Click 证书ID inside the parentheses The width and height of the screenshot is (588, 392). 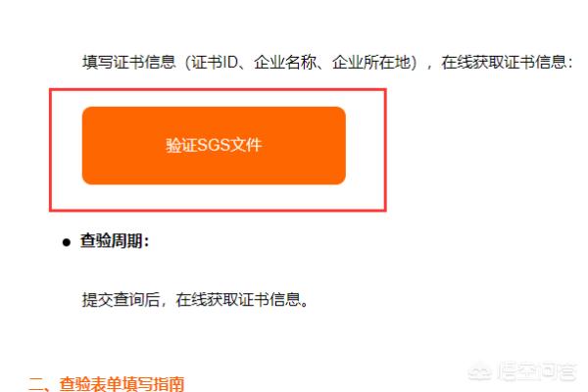[214, 62]
